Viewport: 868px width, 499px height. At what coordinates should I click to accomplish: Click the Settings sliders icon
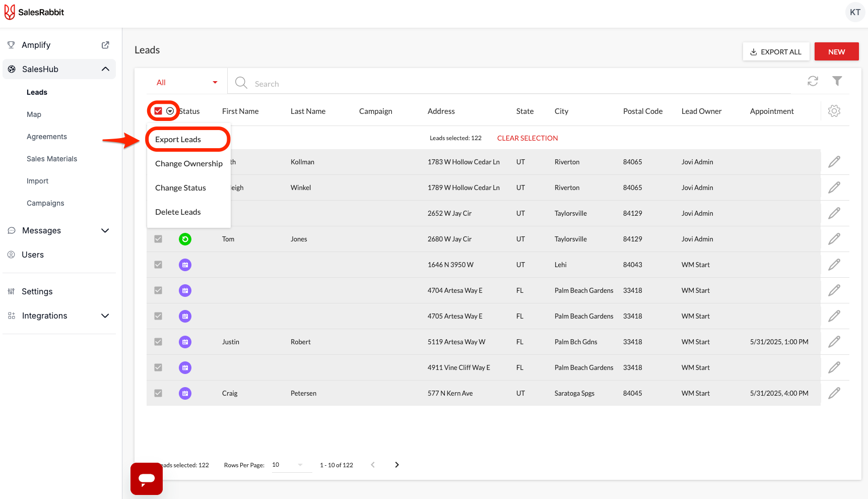[11, 291]
